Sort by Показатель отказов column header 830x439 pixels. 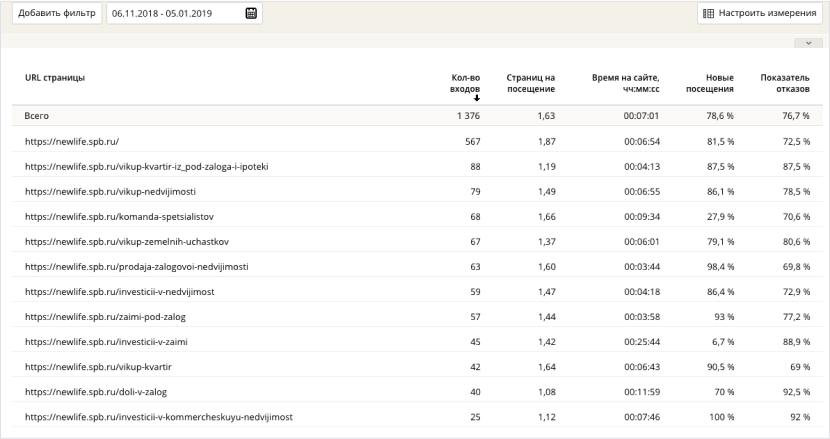pyautogui.click(x=785, y=83)
